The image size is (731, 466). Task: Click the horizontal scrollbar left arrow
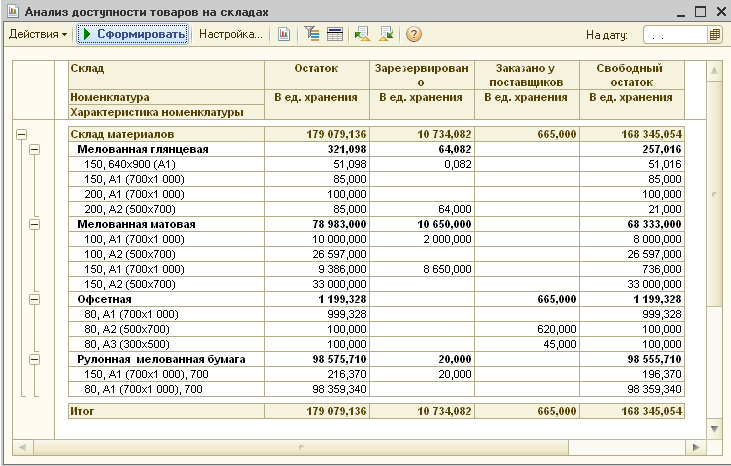22,447
